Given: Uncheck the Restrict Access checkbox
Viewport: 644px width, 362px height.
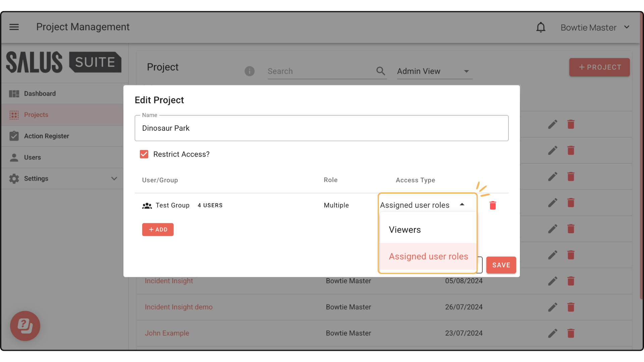Looking at the screenshot, I should [144, 154].
